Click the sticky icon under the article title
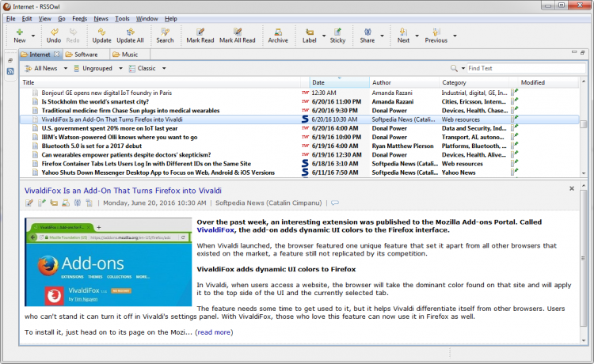The width and height of the screenshot is (594, 364). 42,203
